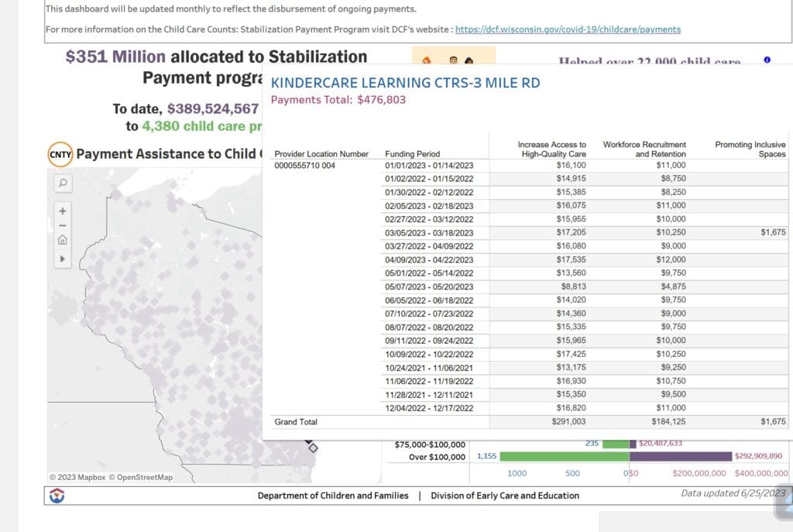Click the blue info icon at top right
Image resolution: width=793 pixels, height=532 pixels.
(x=767, y=60)
